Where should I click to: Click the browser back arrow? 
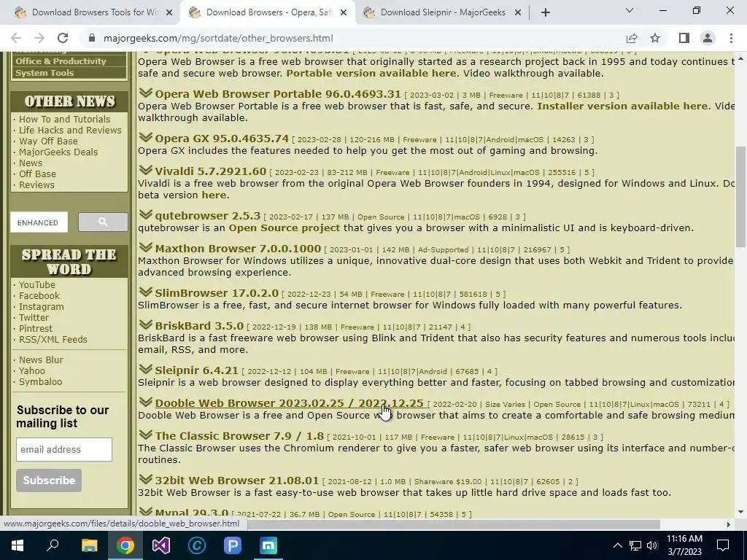tap(16, 38)
